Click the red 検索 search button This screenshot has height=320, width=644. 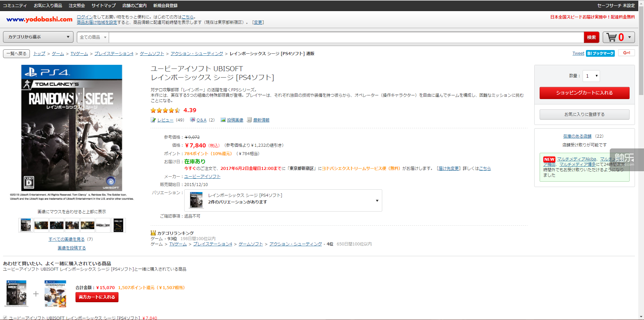point(591,37)
